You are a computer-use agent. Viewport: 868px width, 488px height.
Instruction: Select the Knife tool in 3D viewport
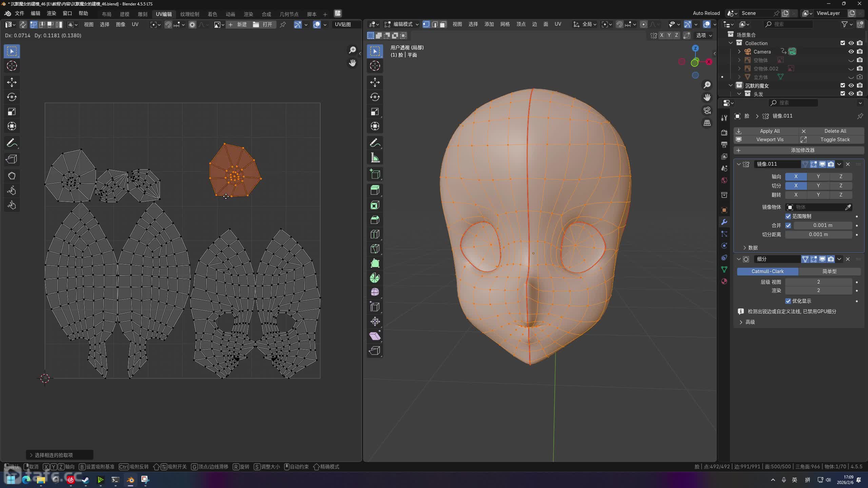point(375,249)
